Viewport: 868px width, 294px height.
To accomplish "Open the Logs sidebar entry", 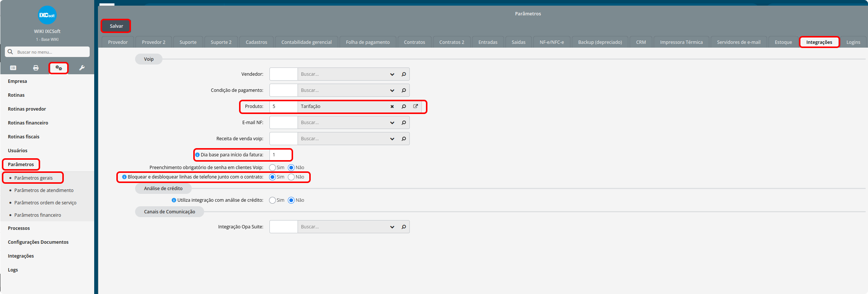I will tap(13, 270).
